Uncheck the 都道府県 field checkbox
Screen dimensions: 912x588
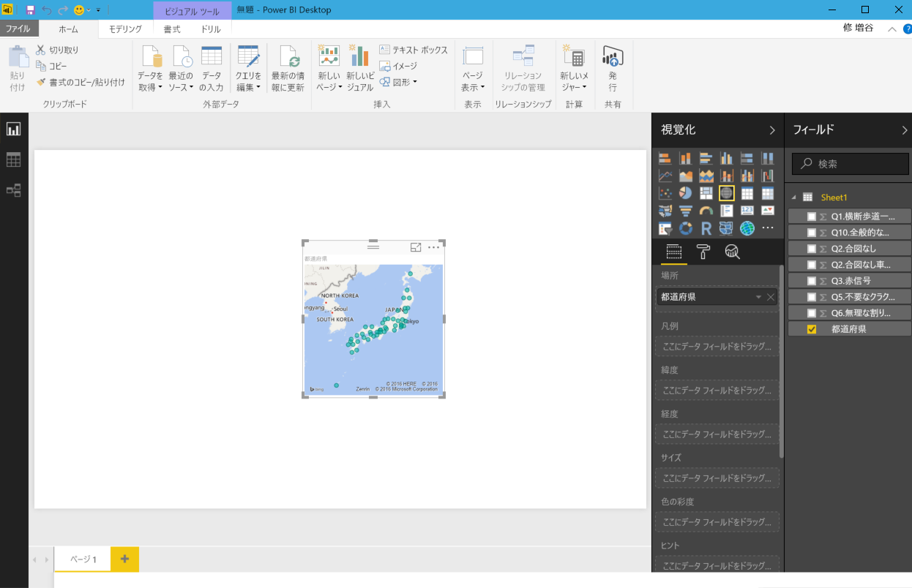[812, 329]
